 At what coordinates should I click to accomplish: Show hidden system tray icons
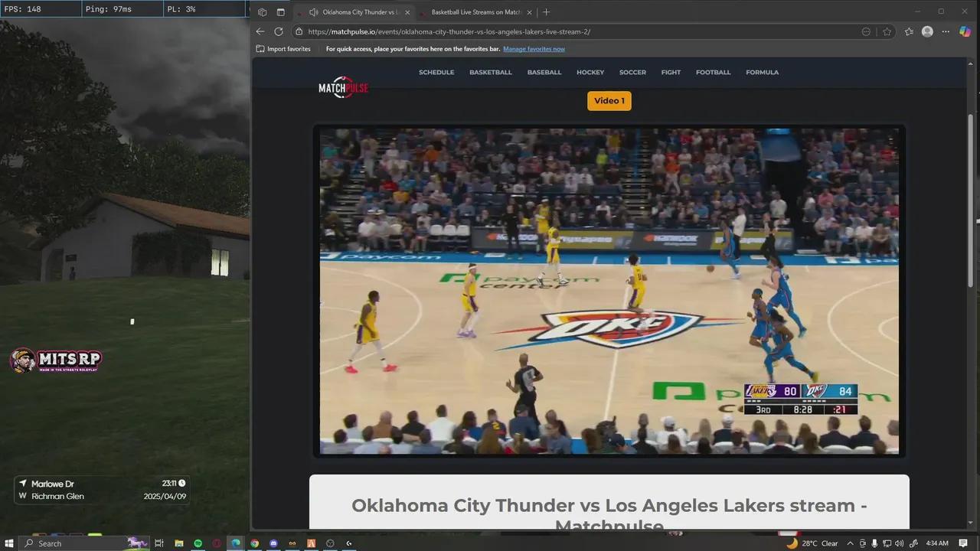[x=850, y=543]
